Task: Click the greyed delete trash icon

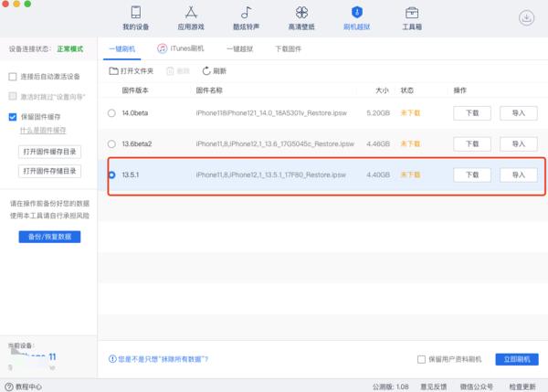Action: point(170,71)
